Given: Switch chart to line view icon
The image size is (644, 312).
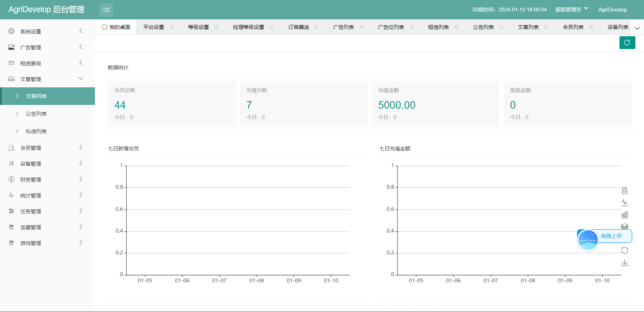Looking at the screenshot, I should coord(625,203).
